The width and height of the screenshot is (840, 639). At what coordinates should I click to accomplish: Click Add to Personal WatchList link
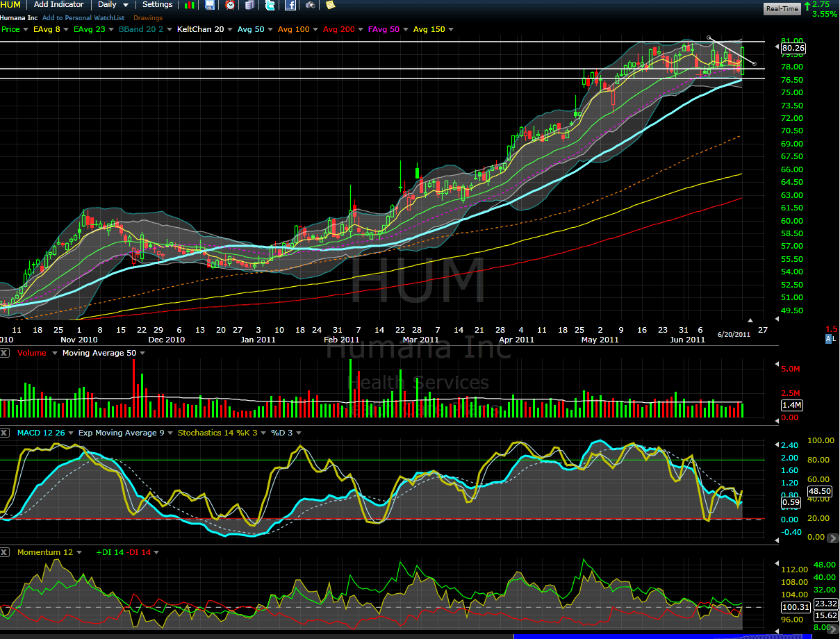[84, 18]
